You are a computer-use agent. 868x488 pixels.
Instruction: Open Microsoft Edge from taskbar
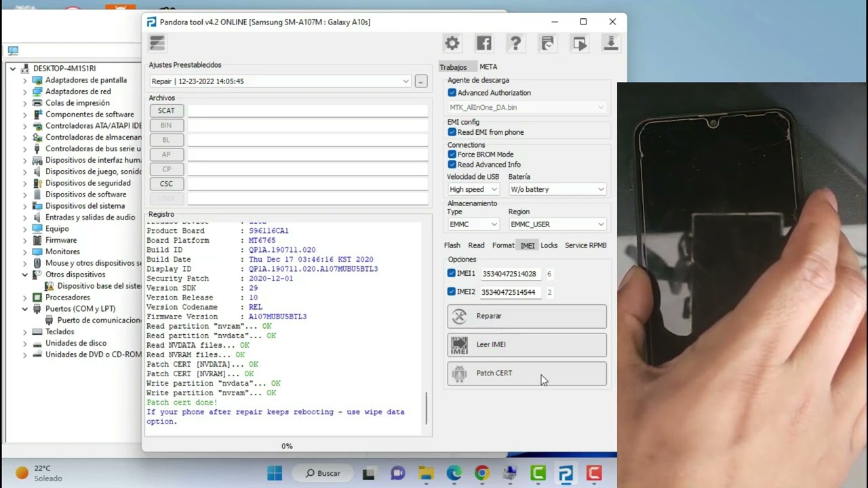pyautogui.click(x=454, y=473)
